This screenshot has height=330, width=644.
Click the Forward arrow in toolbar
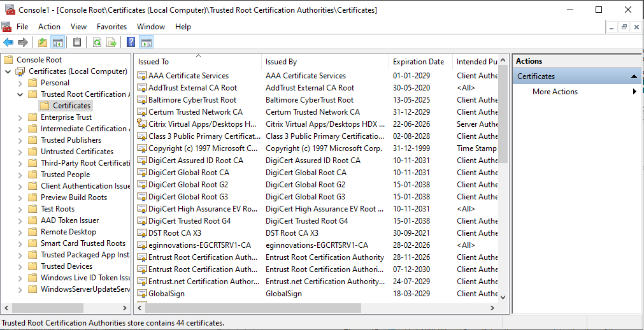coord(23,42)
